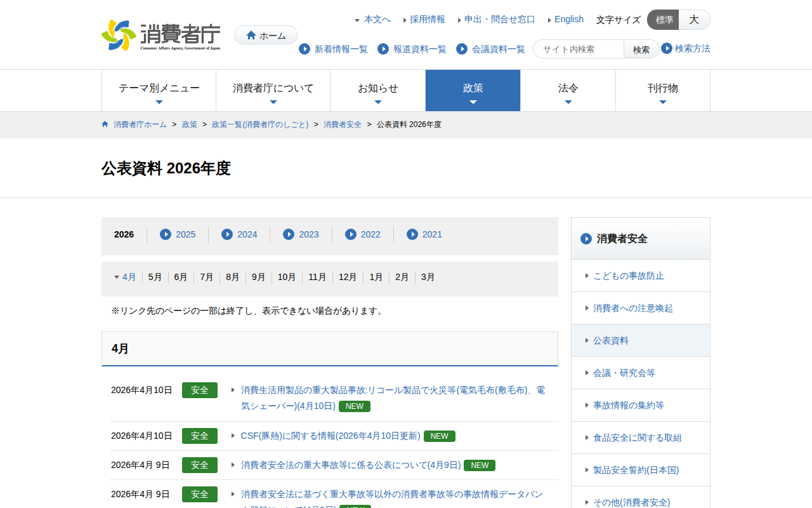Image resolution: width=812 pixels, height=508 pixels.
Task: Click circle arrow icon next to 2021
Action: [412, 234]
